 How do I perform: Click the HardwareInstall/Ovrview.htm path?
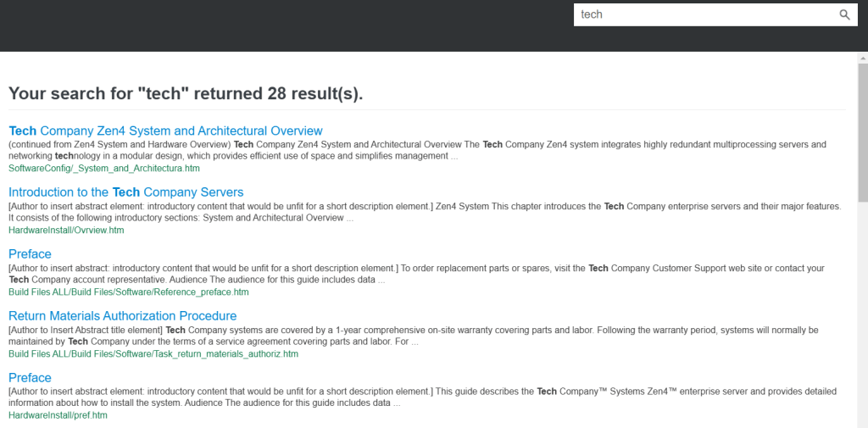66,231
